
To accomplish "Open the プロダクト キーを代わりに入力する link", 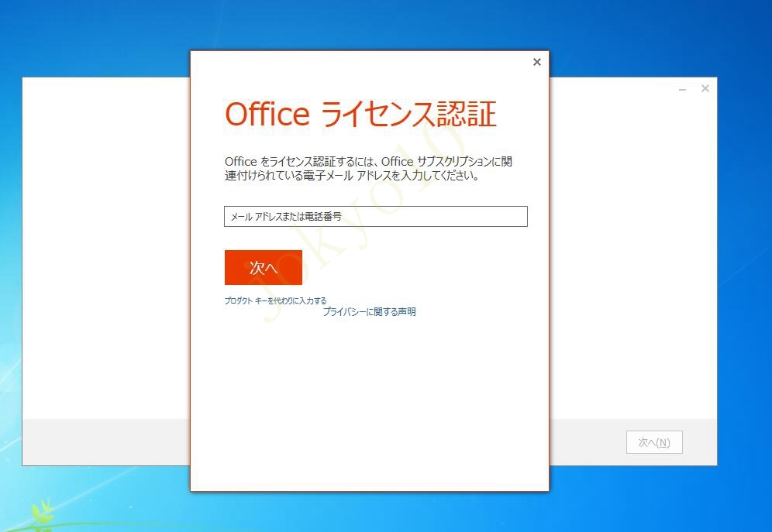I will (275, 300).
